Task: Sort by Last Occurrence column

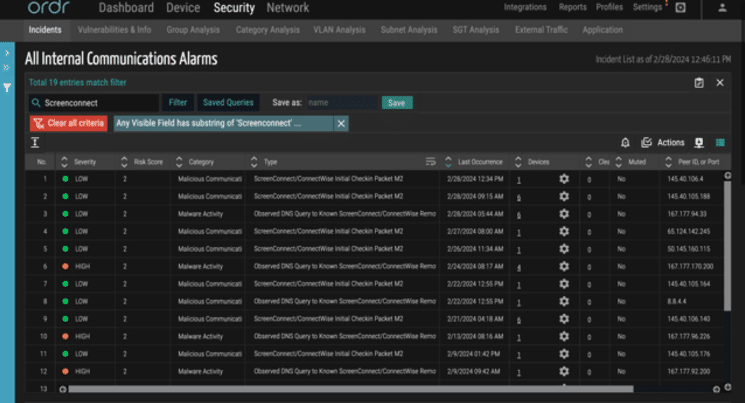Action: 448,162
